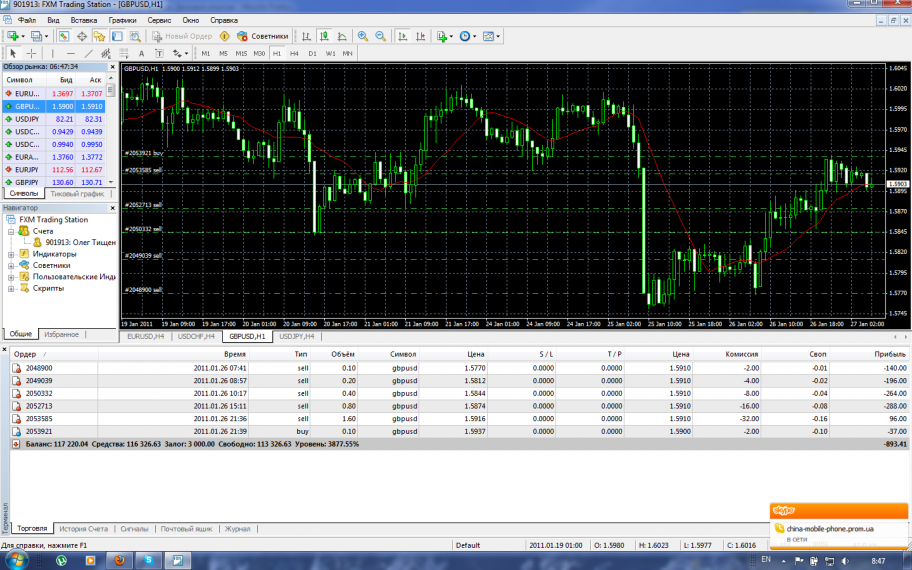The width and height of the screenshot is (912, 570).
Task: Select order 2052713 row
Action: tap(459, 406)
